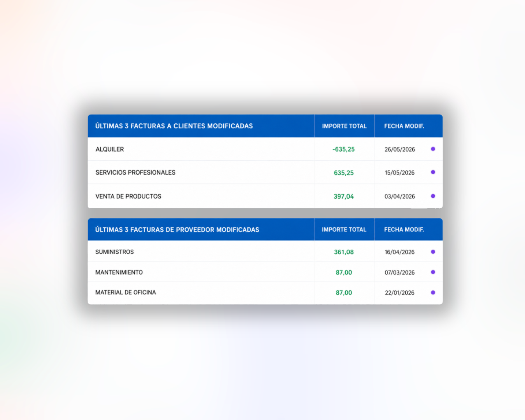This screenshot has width=525, height=420.
Task: Click the amount -635,25
Action: [x=344, y=149]
